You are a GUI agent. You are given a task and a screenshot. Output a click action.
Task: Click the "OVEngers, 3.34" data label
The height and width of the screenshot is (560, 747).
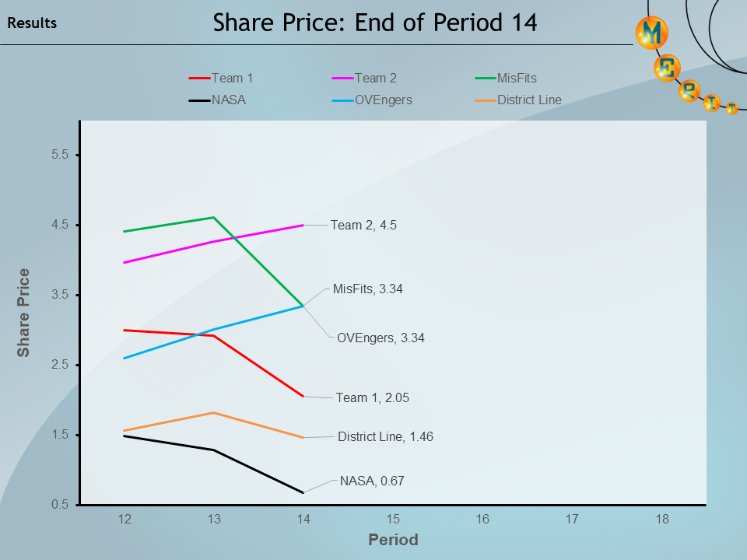coord(381,338)
